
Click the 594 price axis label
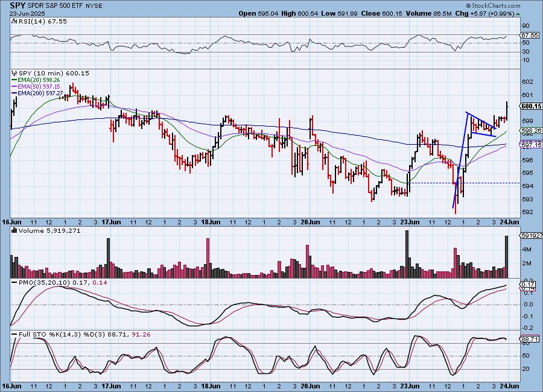(527, 186)
